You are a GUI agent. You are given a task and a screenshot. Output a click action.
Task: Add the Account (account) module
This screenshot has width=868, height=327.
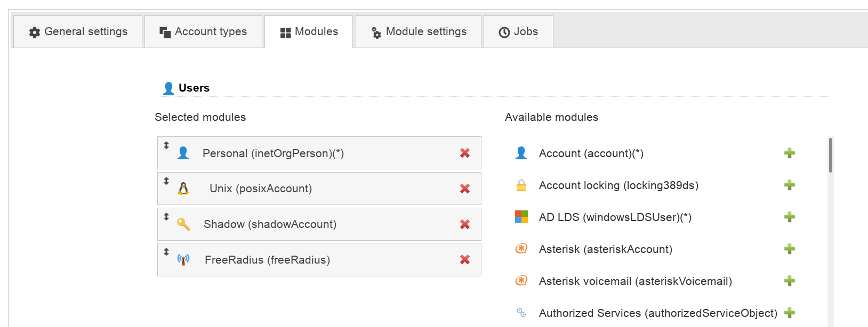(x=790, y=153)
